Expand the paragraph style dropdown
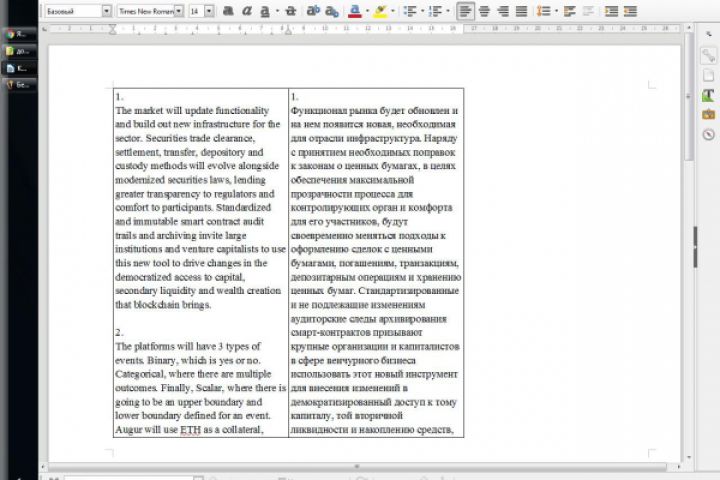This screenshot has width=720, height=480. (107, 11)
